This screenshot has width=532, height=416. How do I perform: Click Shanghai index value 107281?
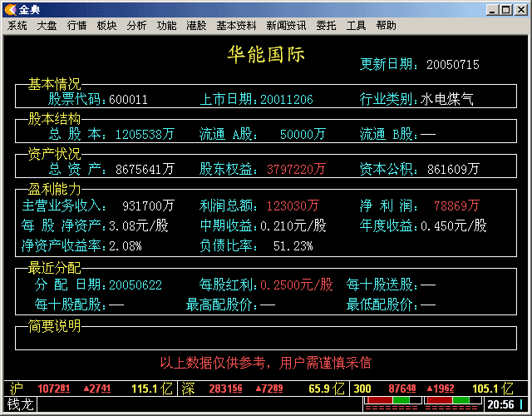(x=53, y=389)
